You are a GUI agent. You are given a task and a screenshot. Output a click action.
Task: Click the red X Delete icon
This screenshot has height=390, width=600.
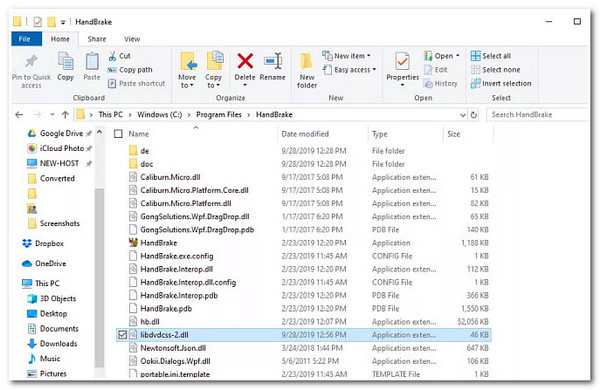coord(245,61)
